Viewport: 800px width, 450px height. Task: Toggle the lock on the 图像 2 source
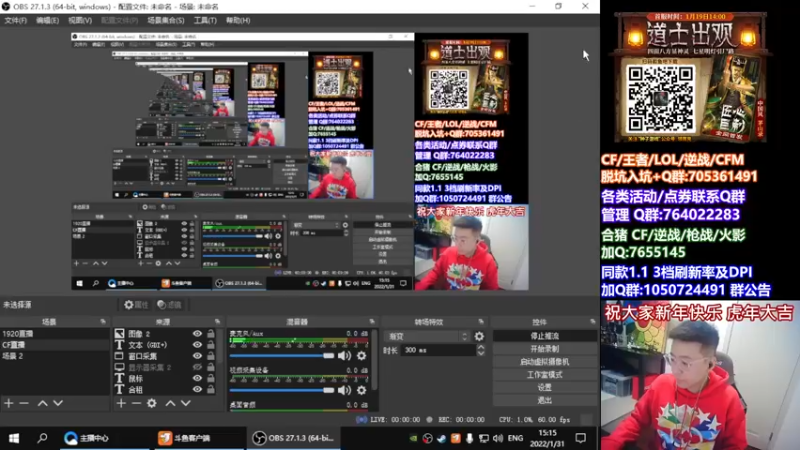click(211, 334)
